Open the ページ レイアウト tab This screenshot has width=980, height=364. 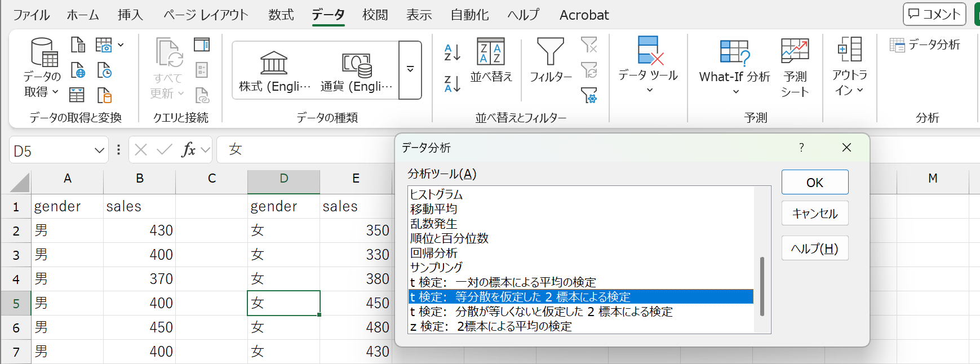[206, 15]
